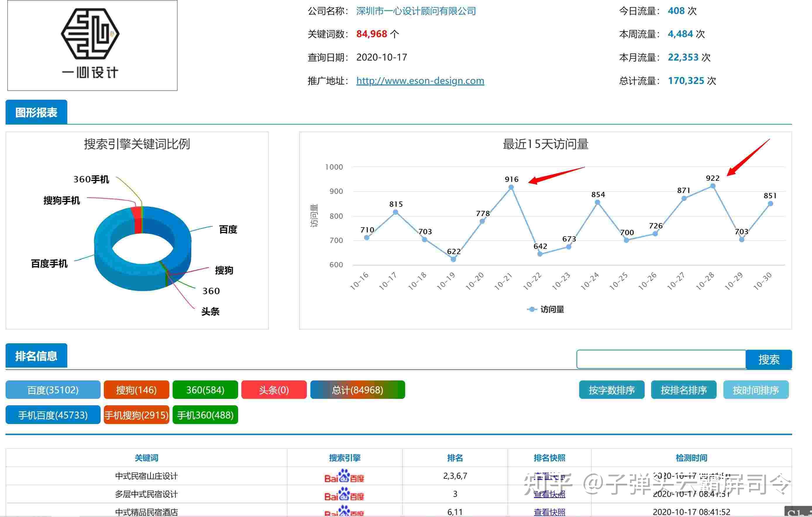Click Baidu logo in 中式民宿山庄设计 row
The height and width of the screenshot is (517, 812).
click(344, 476)
